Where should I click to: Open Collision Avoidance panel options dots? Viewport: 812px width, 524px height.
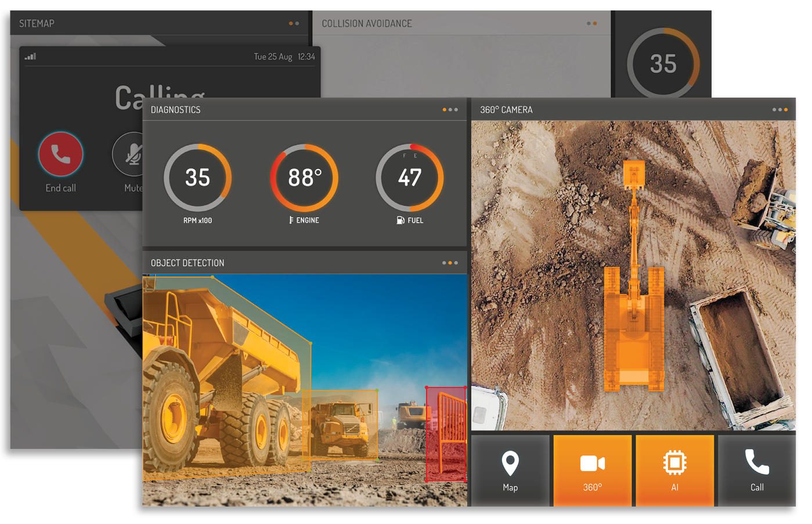point(591,24)
